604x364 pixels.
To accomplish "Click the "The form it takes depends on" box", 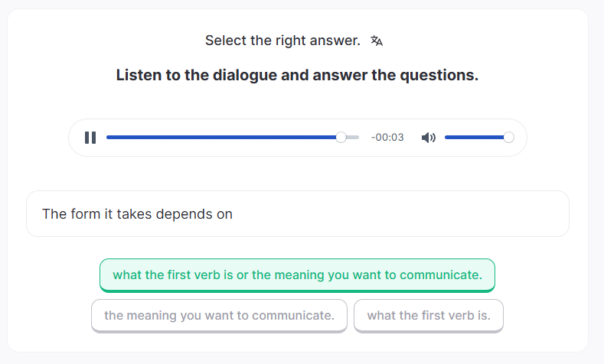I will pos(297,214).
